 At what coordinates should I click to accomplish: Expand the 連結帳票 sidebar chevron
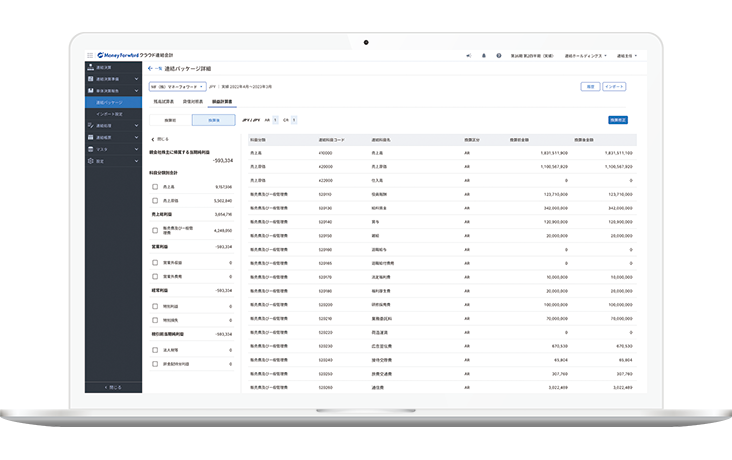click(136, 137)
